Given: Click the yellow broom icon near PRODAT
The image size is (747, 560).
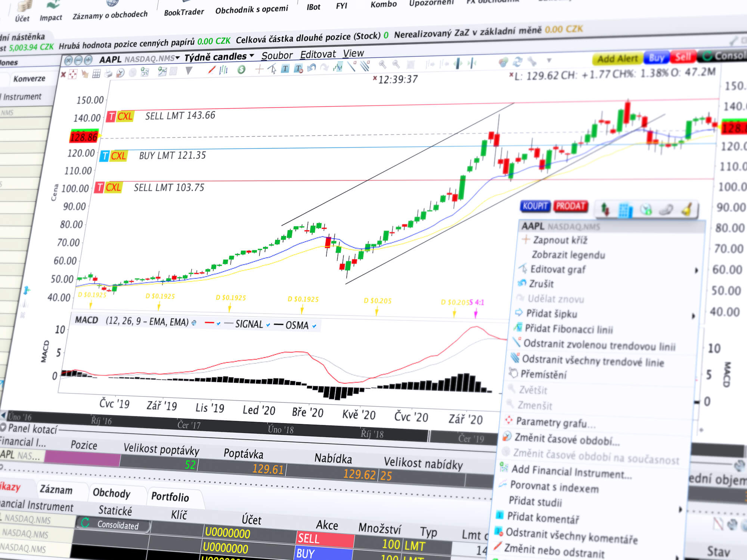Looking at the screenshot, I should pos(687,209).
